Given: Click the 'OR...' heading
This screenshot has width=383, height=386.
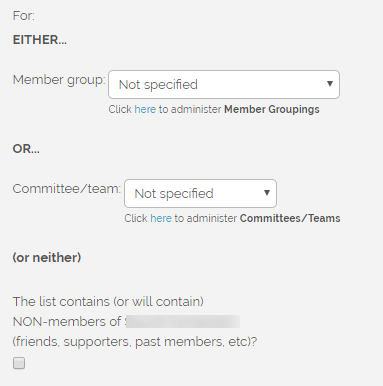Looking at the screenshot, I should 26,149.
